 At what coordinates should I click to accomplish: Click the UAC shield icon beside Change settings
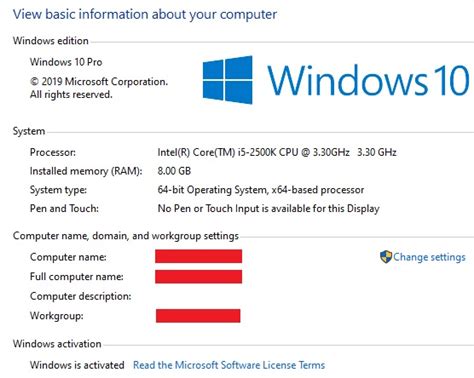[386, 257]
